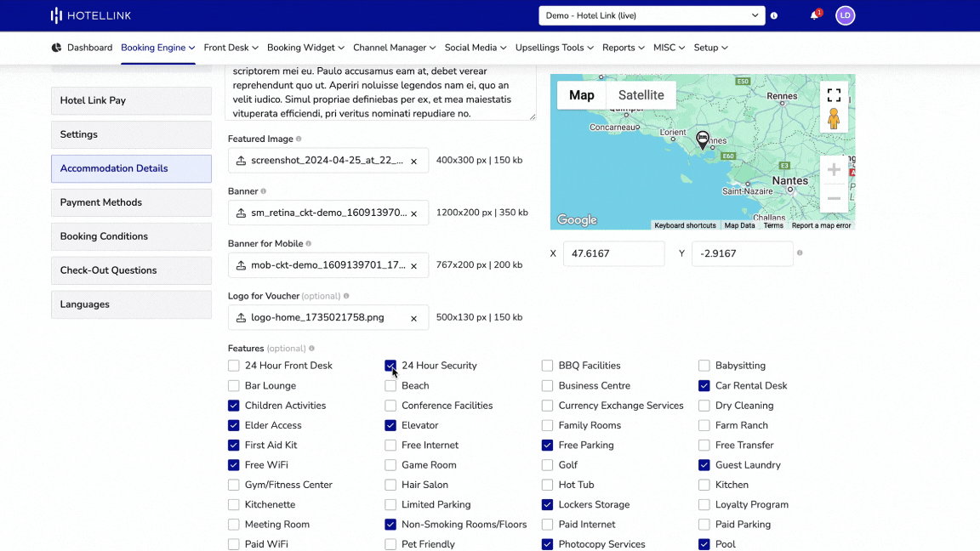The width and height of the screenshot is (980, 551).
Task: Switch map to Map view
Action: pos(581,95)
